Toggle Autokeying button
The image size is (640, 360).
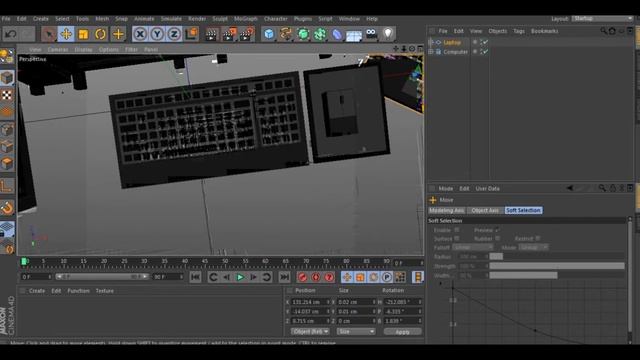[316, 277]
